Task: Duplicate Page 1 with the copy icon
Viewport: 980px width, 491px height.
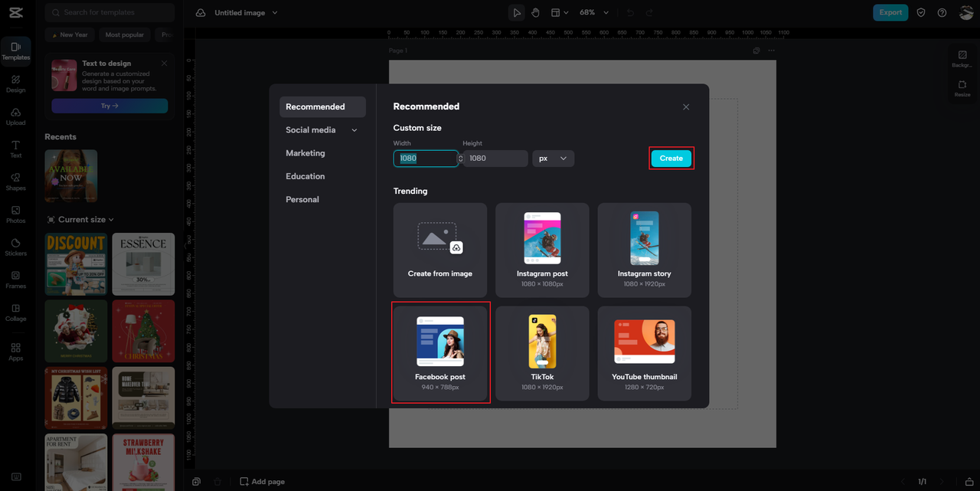Action: [756, 51]
